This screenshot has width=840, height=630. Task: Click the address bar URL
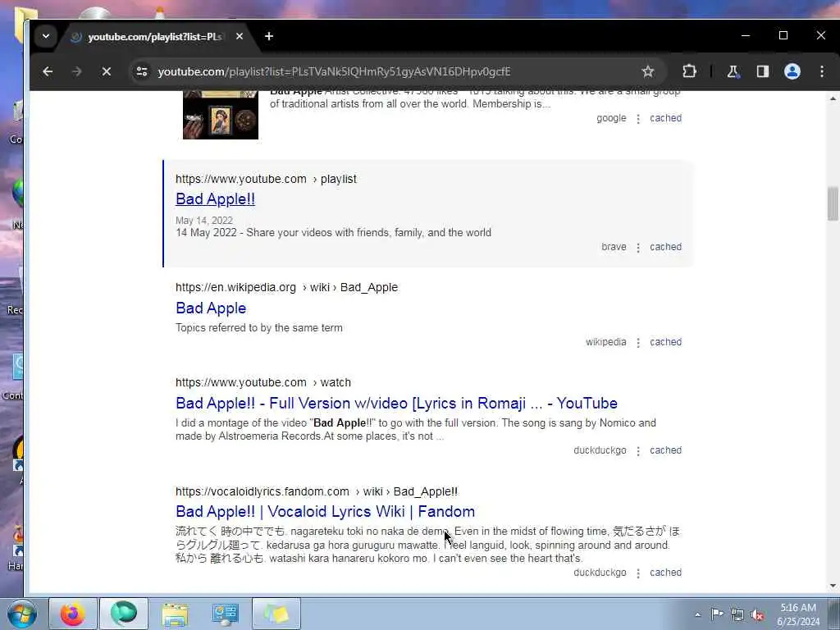tap(335, 72)
